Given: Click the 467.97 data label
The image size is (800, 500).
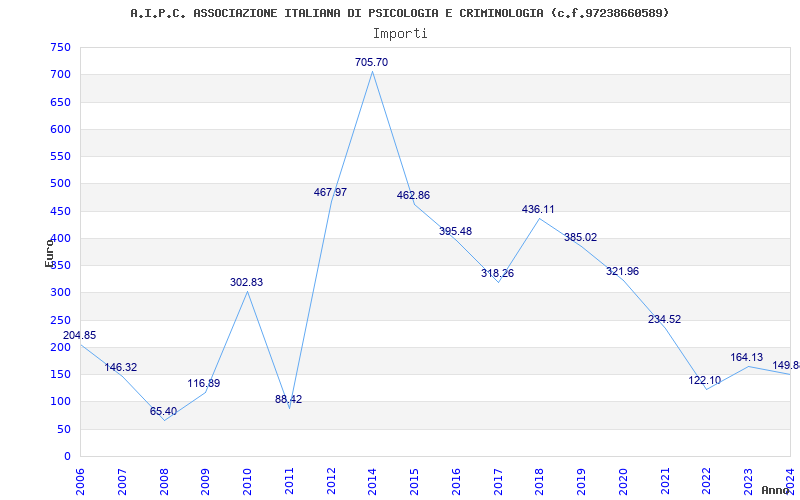Looking at the screenshot, I should coord(330,192).
